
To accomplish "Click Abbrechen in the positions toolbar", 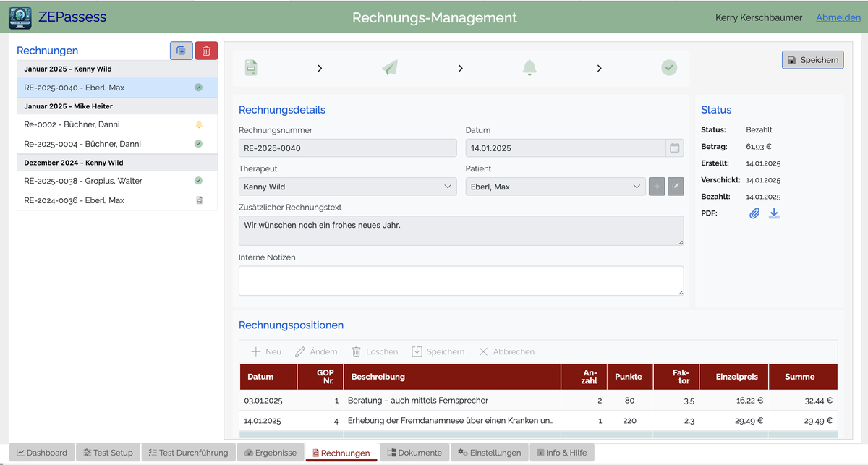I will click(506, 351).
